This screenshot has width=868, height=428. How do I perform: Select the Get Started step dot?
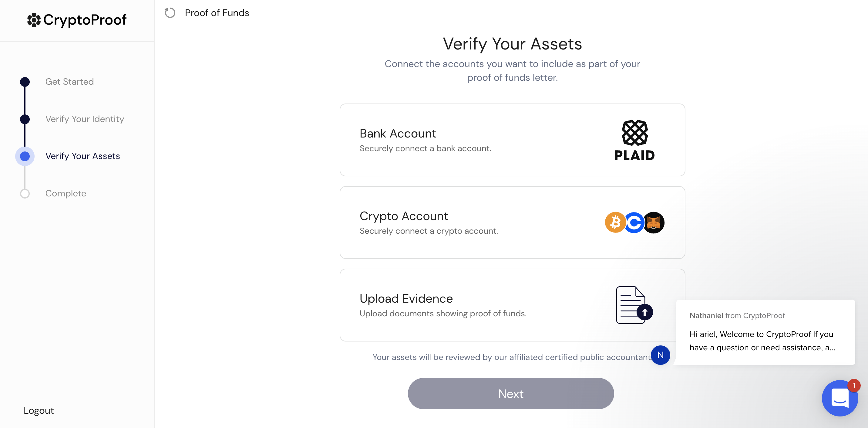[25, 82]
